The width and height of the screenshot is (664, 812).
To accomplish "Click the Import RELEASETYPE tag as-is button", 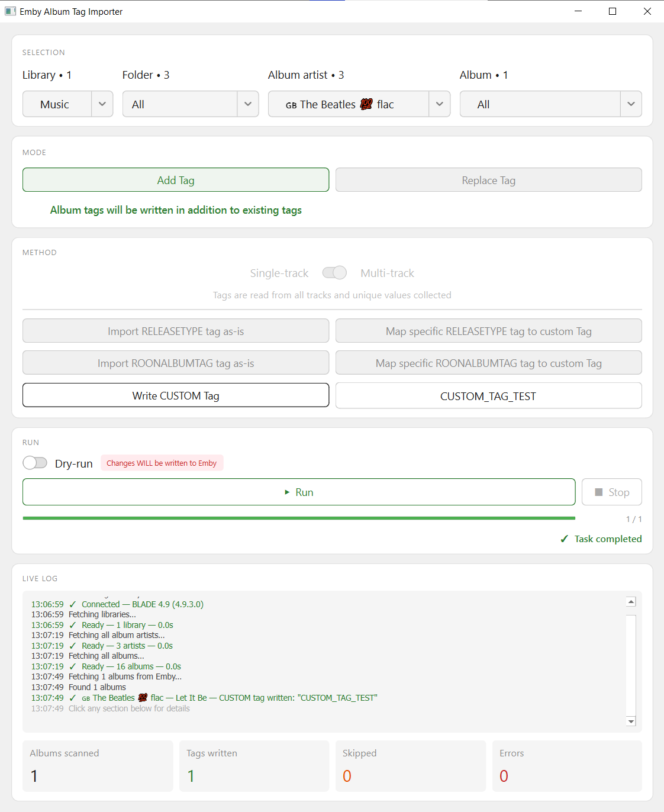I will [176, 331].
